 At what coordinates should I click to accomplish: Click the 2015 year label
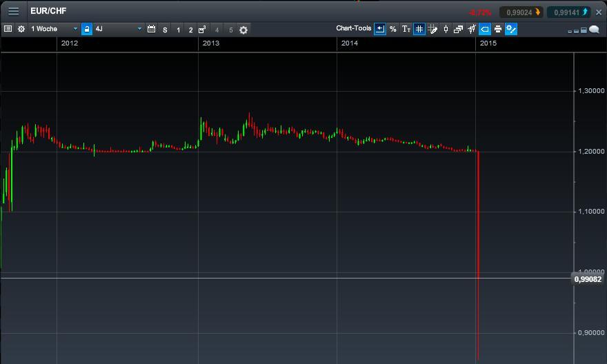click(488, 43)
